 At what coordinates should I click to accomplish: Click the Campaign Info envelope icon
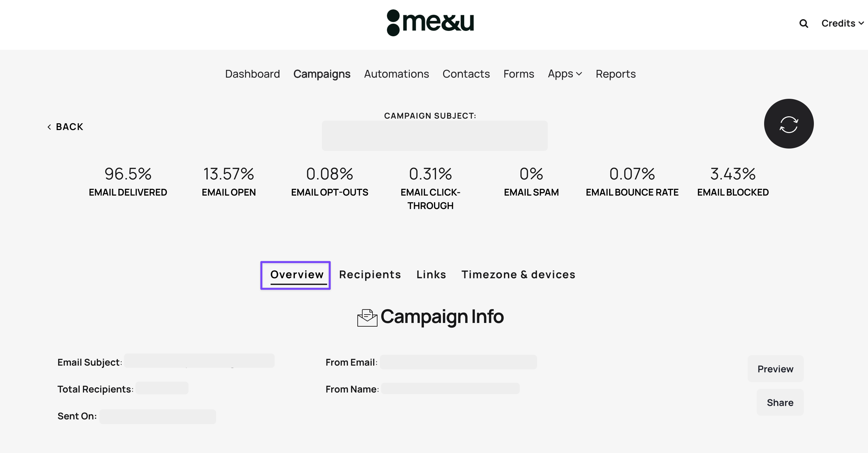pos(367,318)
